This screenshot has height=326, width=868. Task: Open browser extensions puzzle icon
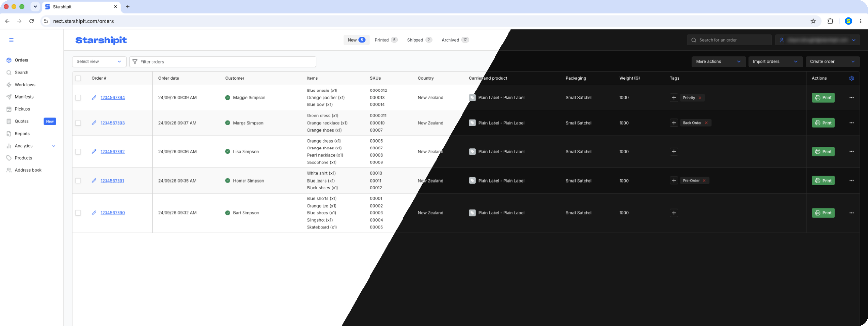[830, 21]
